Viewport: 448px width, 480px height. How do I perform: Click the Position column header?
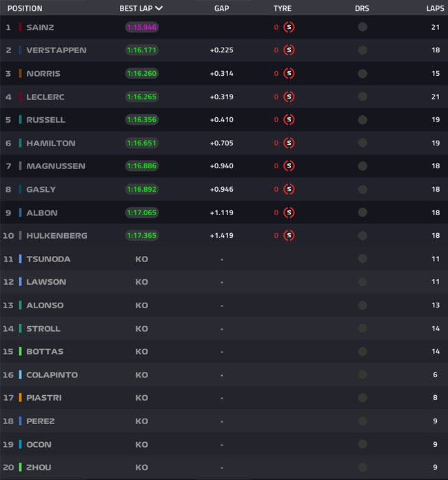coord(25,8)
